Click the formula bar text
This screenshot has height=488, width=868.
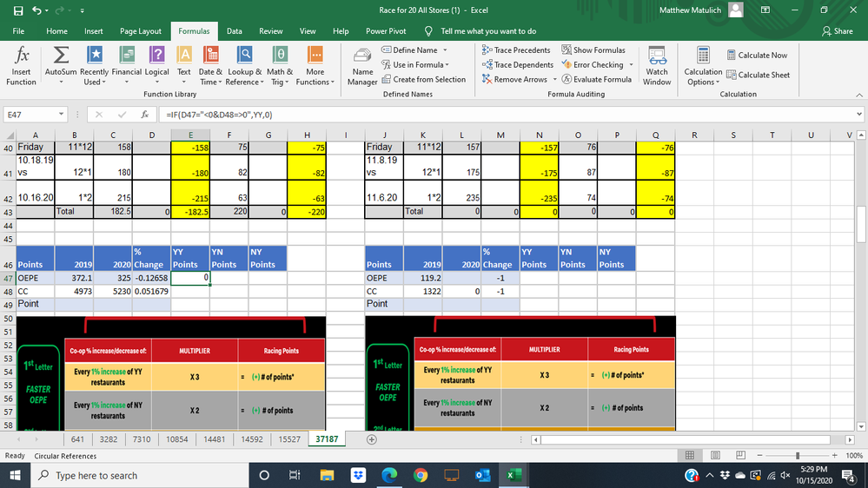click(219, 115)
